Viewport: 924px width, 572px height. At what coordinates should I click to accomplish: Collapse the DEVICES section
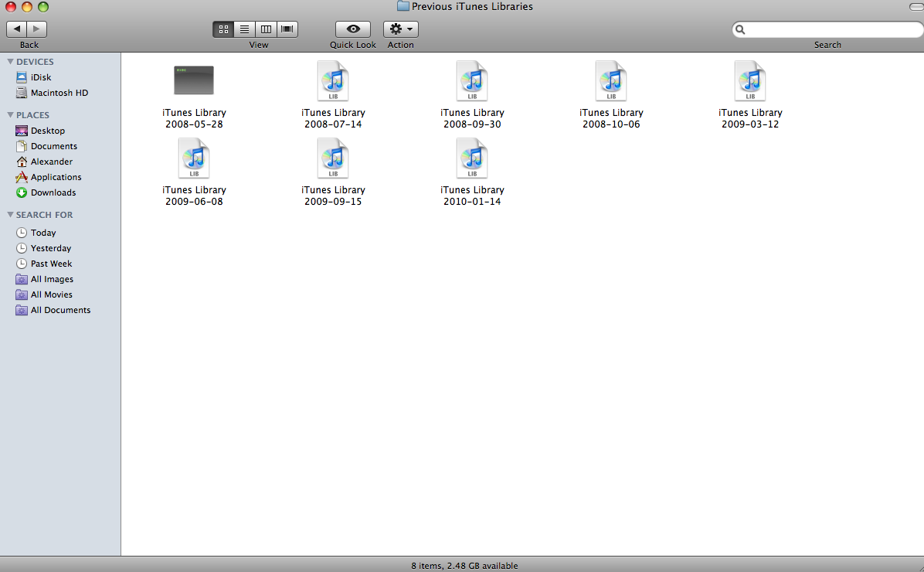pyautogui.click(x=10, y=61)
